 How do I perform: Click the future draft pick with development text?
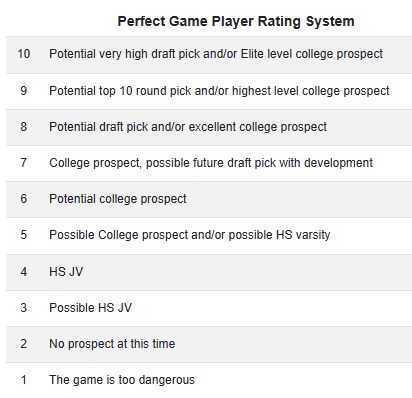click(x=211, y=163)
